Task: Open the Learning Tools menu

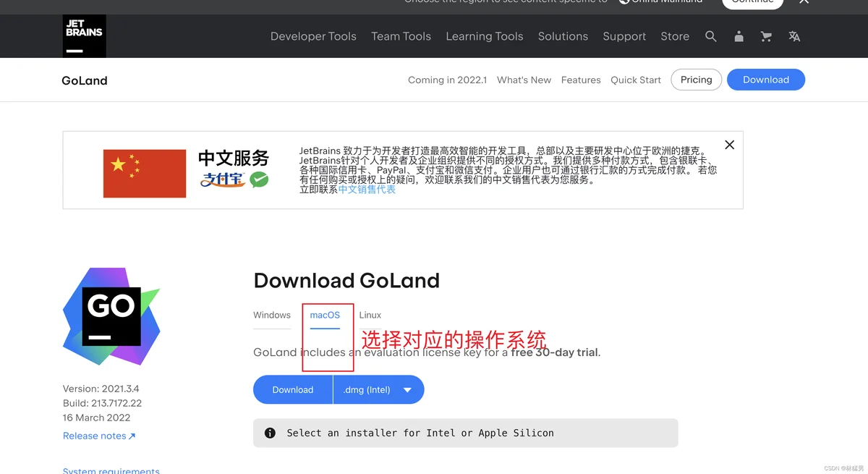Action: pyautogui.click(x=484, y=36)
